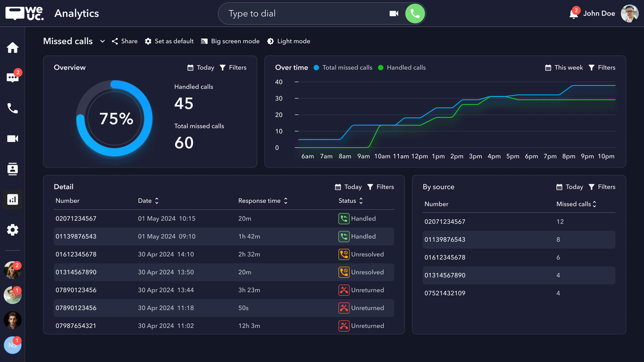Image resolution: width=644 pixels, height=362 pixels.
Task: Click Set as default
Action: 169,41
